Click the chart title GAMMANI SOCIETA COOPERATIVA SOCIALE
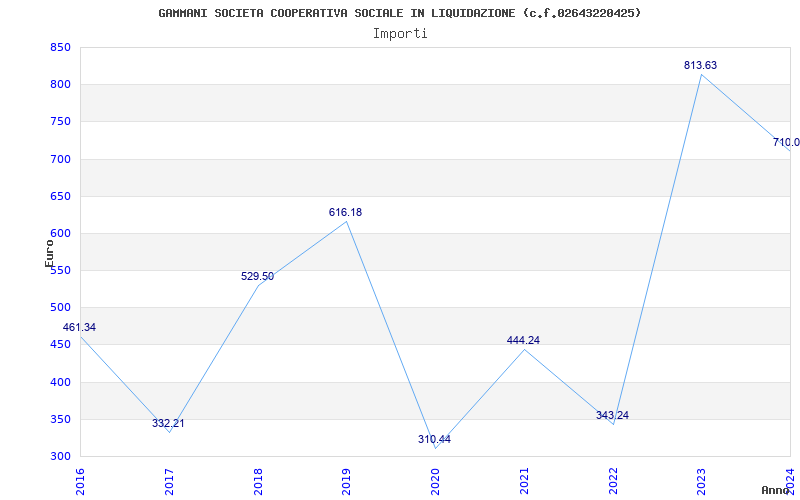The width and height of the screenshot is (800, 500). tap(399, 13)
